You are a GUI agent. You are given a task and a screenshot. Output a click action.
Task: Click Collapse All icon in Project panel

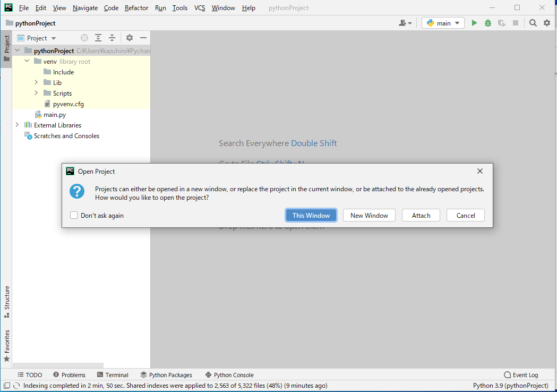(112, 38)
